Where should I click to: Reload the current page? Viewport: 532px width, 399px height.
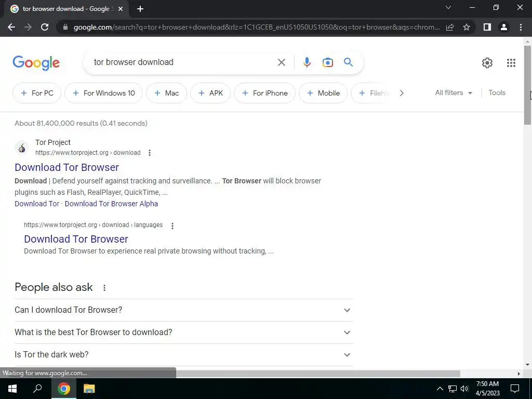(x=45, y=27)
